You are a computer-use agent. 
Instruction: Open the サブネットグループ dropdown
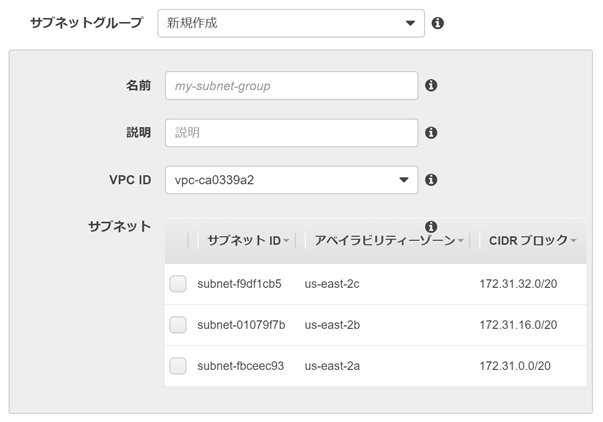point(291,23)
